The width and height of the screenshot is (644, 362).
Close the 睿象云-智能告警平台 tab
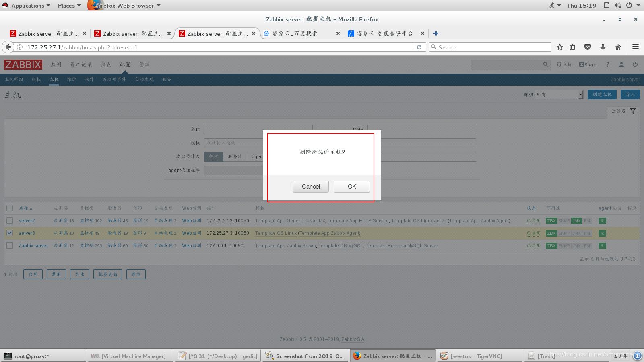[423, 33]
